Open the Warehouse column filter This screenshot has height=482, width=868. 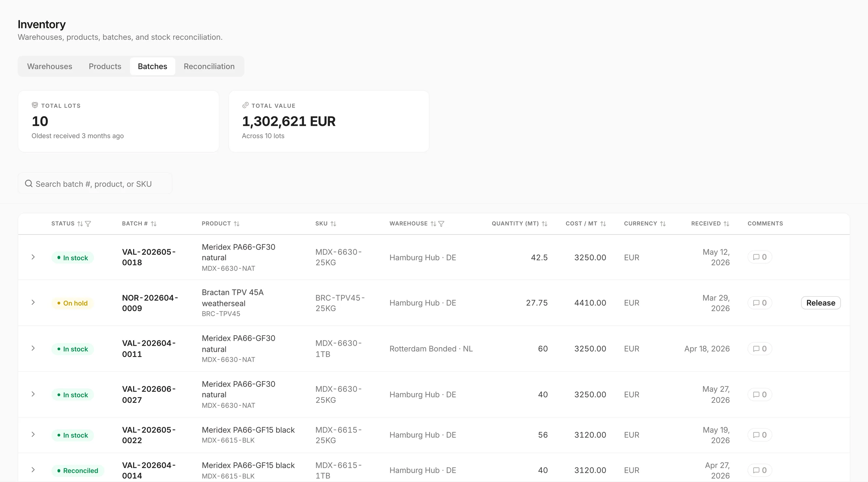(x=442, y=224)
